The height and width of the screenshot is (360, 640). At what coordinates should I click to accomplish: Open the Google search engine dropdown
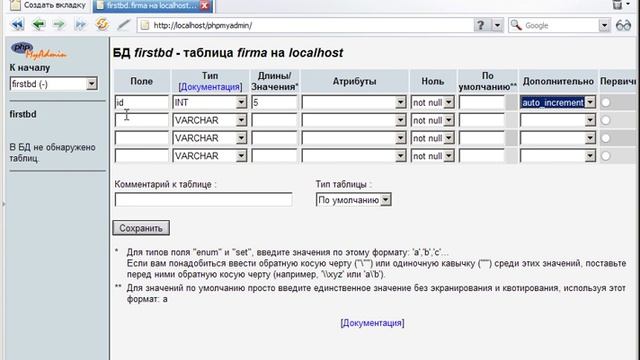click(x=604, y=25)
